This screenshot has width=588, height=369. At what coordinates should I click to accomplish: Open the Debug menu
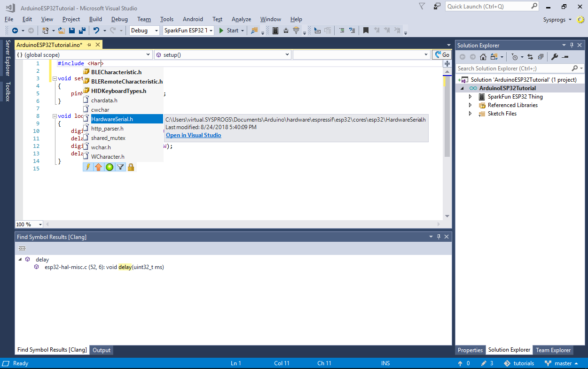click(119, 19)
